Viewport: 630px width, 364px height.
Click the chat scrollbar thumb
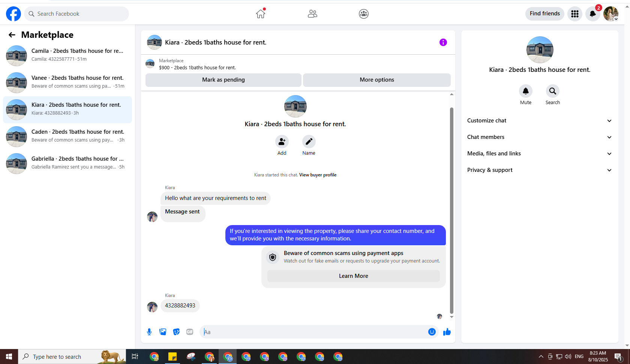click(451, 210)
